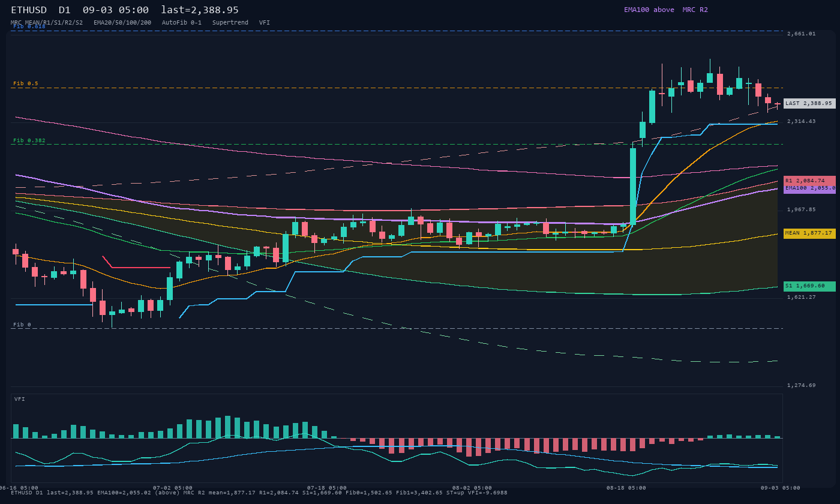The image size is (840, 504).
Task: Select the AutoFib 0-1 legend entry
Action: tap(182, 23)
